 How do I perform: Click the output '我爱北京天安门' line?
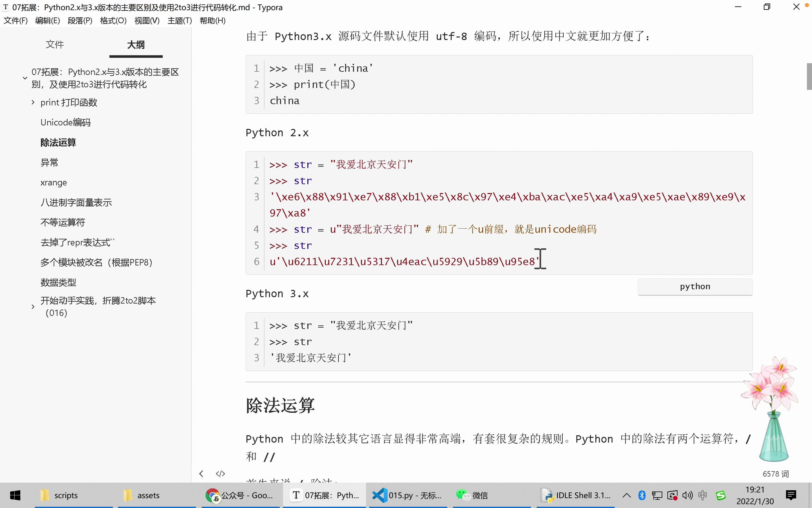[x=310, y=358]
